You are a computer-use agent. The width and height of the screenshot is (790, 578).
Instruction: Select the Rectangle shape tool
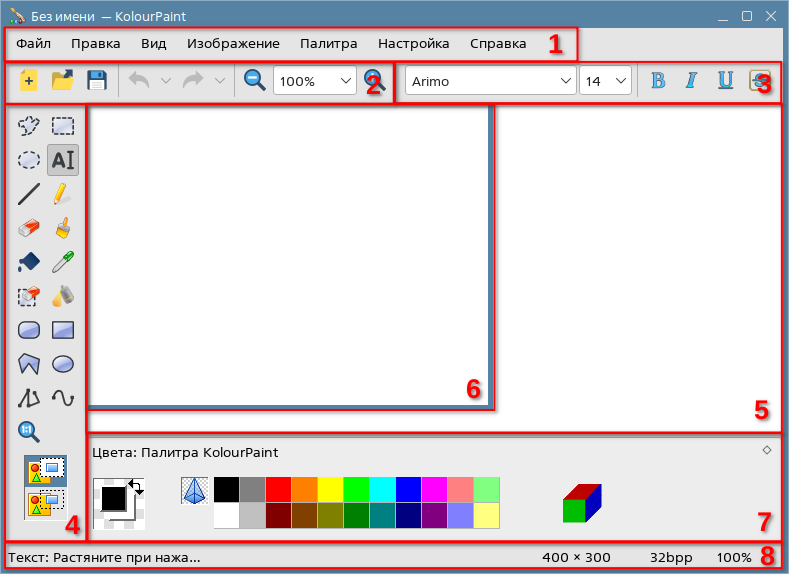tap(63, 331)
